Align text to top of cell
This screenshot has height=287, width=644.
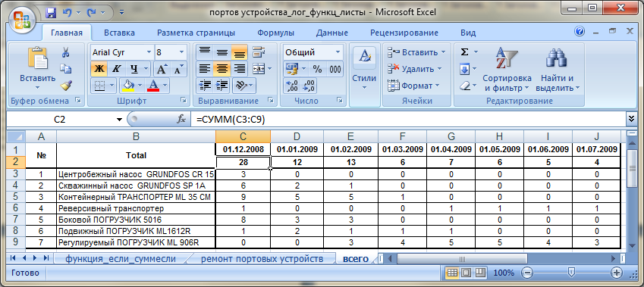point(205,52)
